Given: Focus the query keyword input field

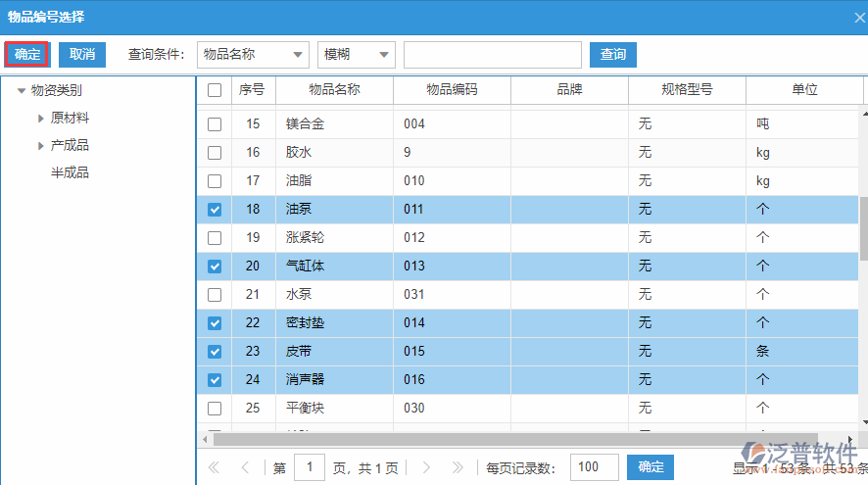Looking at the screenshot, I should (x=493, y=54).
